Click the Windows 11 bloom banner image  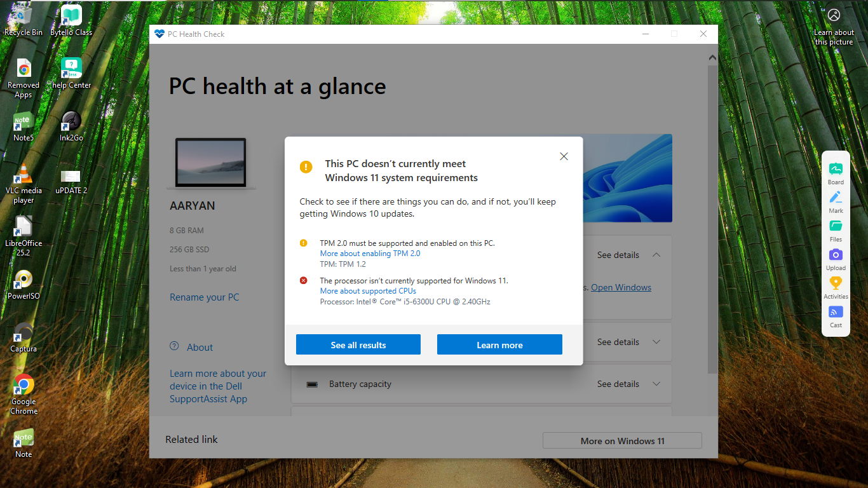coord(627,178)
